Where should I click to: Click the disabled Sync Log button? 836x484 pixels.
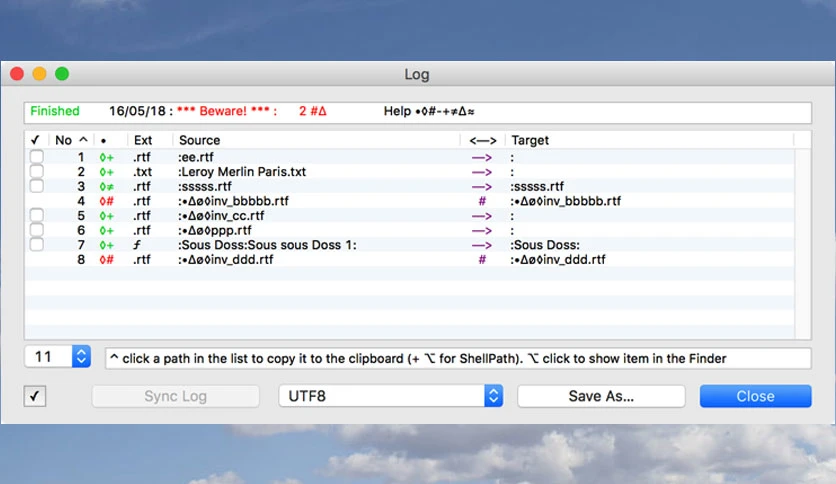click(x=175, y=396)
